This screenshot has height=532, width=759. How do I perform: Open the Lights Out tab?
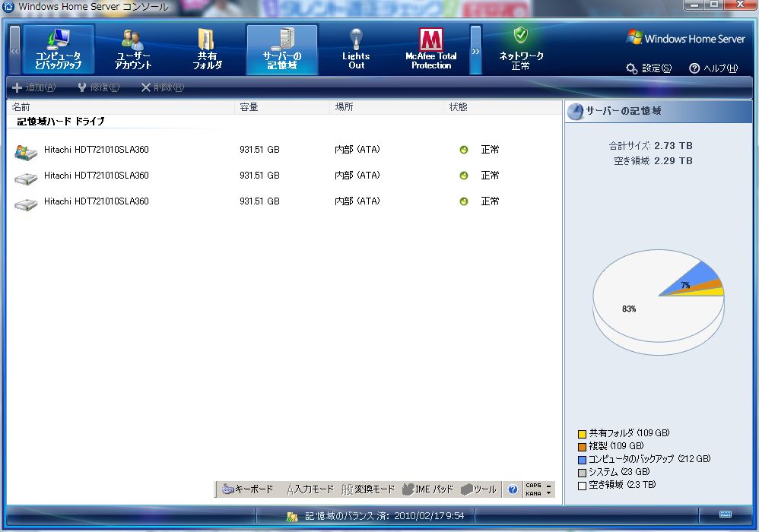[x=356, y=49]
